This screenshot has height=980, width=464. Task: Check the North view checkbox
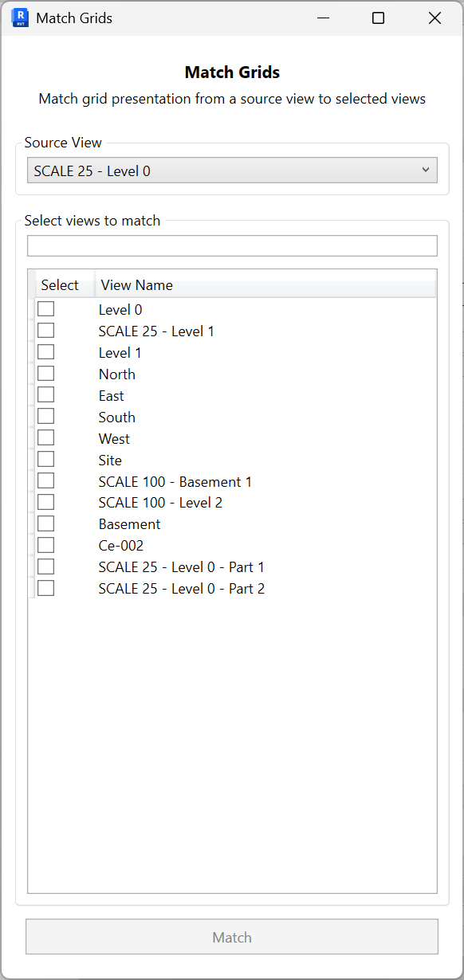tap(45, 373)
